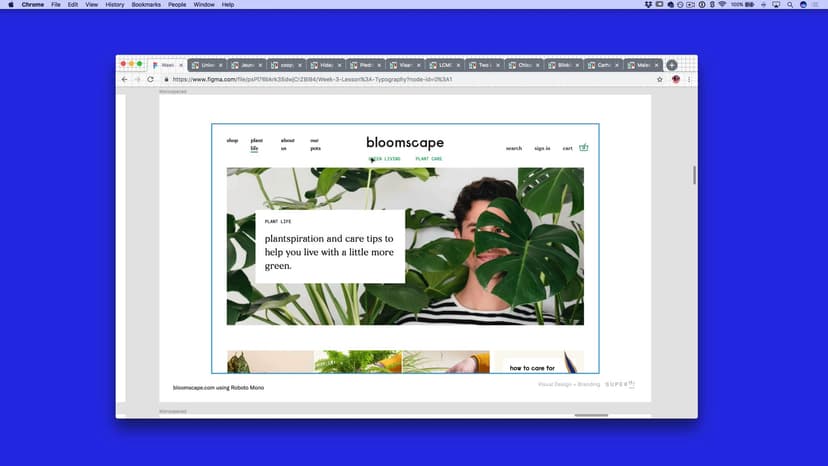This screenshot has height=466, width=828.
Task: Open the Help menu
Action: click(x=228, y=4)
